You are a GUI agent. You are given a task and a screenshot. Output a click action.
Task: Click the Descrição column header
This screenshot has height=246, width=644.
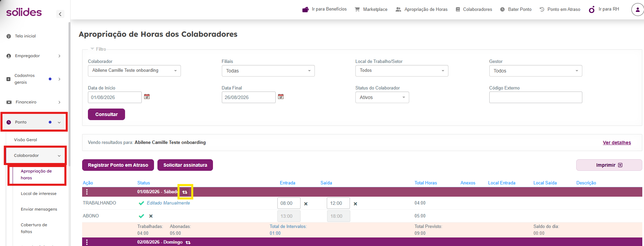click(x=586, y=183)
